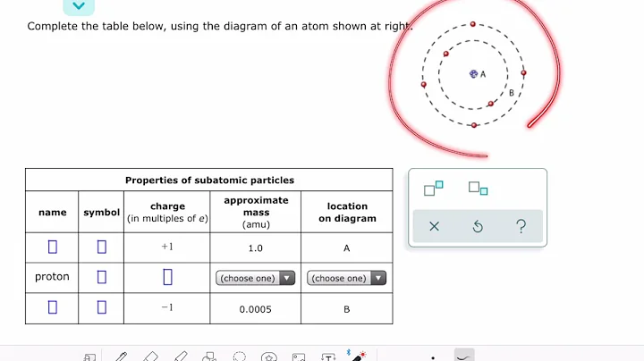
Task: Select the pen tool in the bottom toolbar
Action: click(x=121, y=357)
